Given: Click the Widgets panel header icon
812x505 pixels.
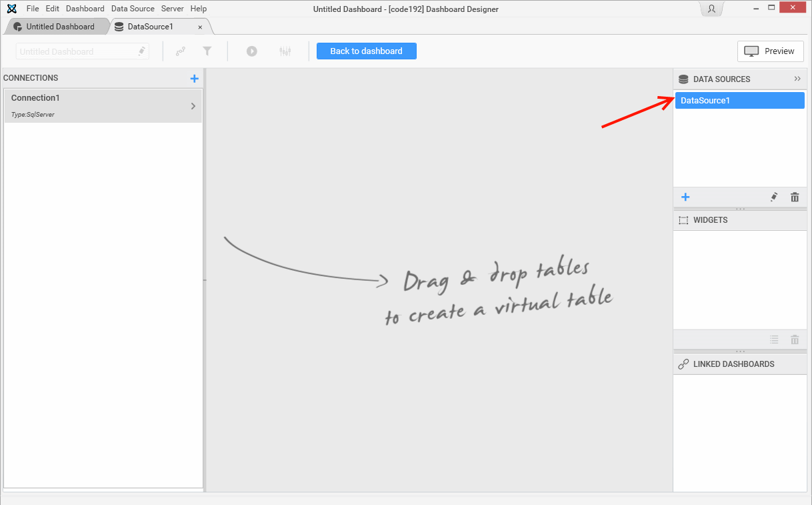Looking at the screenshot, I should tap(683, 220).
